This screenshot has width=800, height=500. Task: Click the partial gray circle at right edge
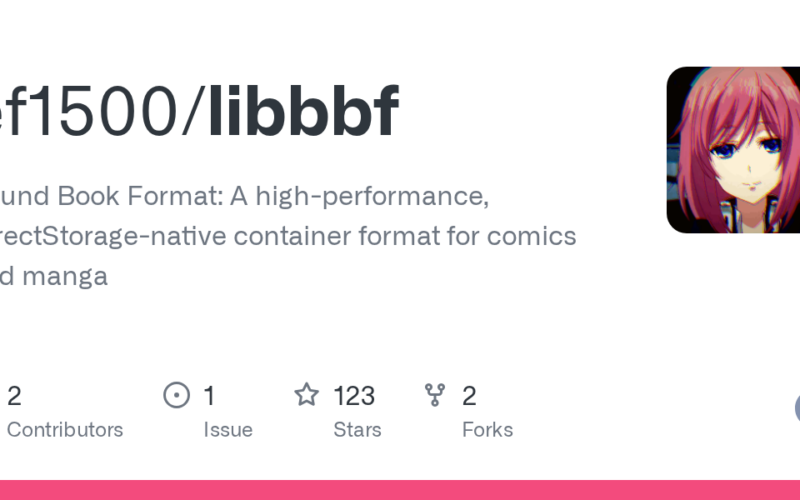[x=797, y=408]
